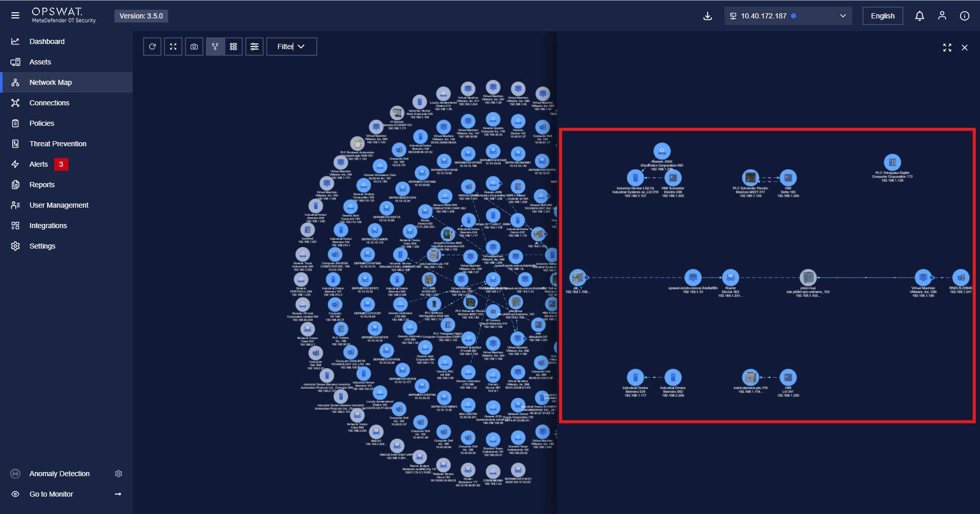Select plc_1 node in detail panel
The image size is (980, 514).
coord(578,278)
